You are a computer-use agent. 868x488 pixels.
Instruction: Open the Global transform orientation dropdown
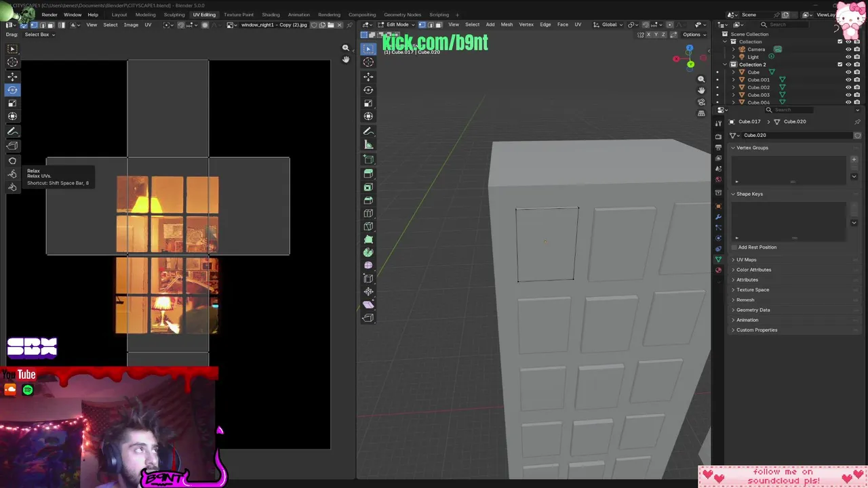[x=608, y=25]
